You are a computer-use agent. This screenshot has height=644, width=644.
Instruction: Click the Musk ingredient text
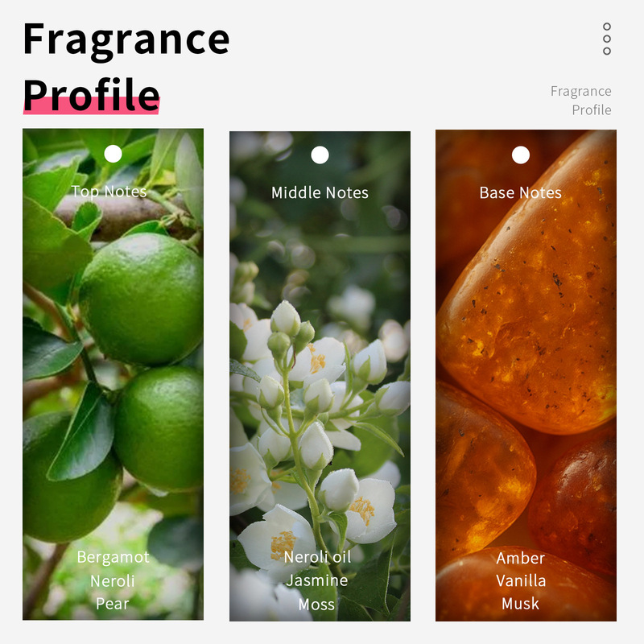[x=520, y=604]
